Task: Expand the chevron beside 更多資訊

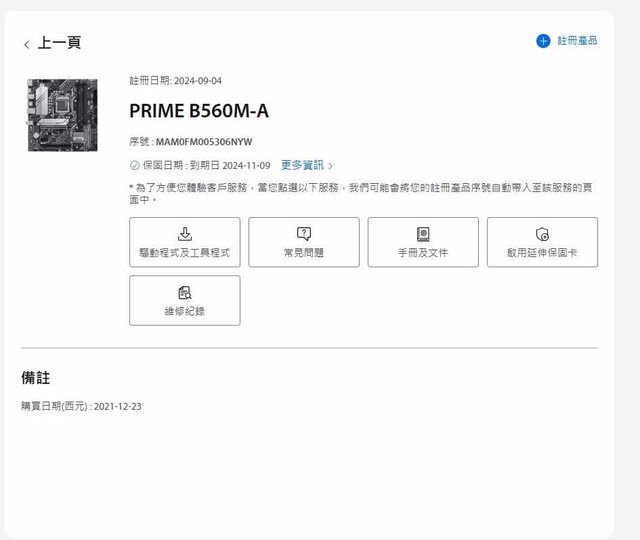Action: click(x=330, y=166)
